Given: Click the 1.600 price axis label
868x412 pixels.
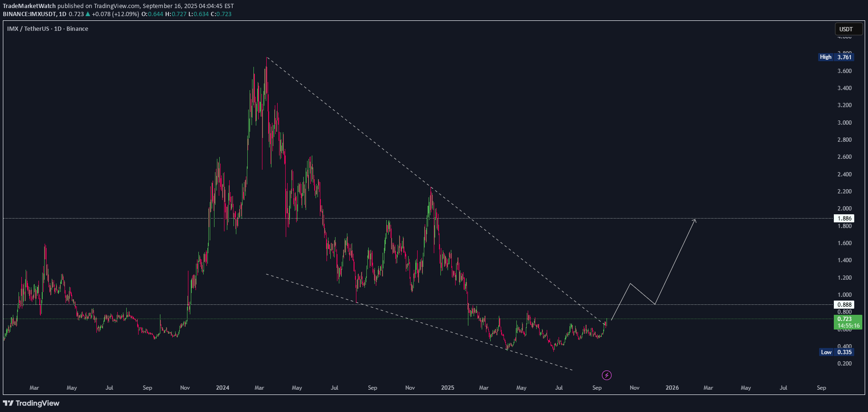Looking at the screenshot, I should point(844,243).
